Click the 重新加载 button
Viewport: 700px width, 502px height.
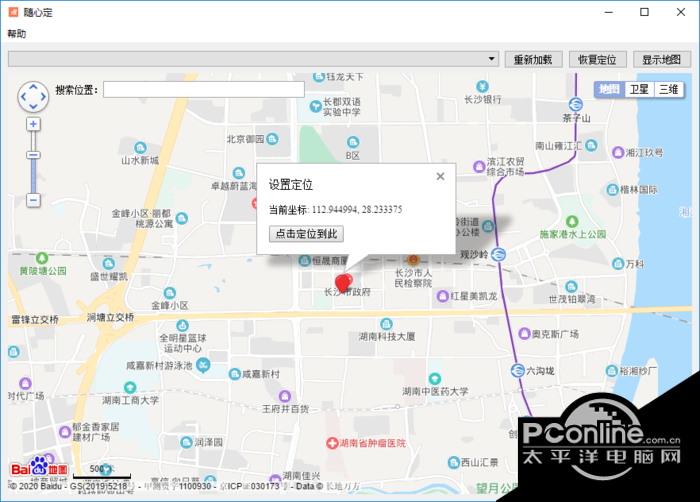533,59
